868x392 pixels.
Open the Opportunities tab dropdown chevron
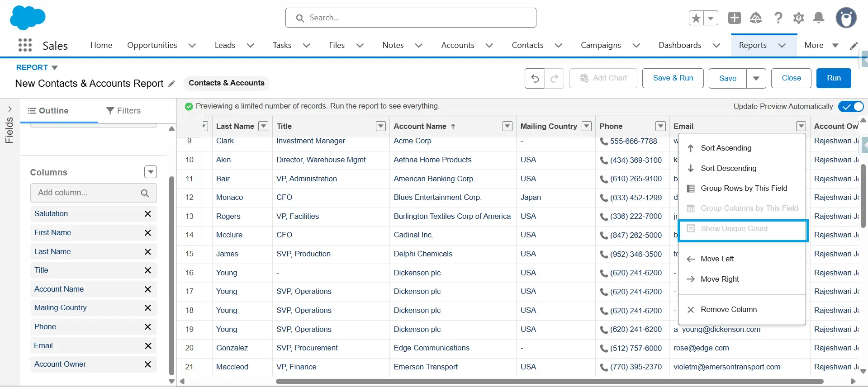tap(192, 46)
